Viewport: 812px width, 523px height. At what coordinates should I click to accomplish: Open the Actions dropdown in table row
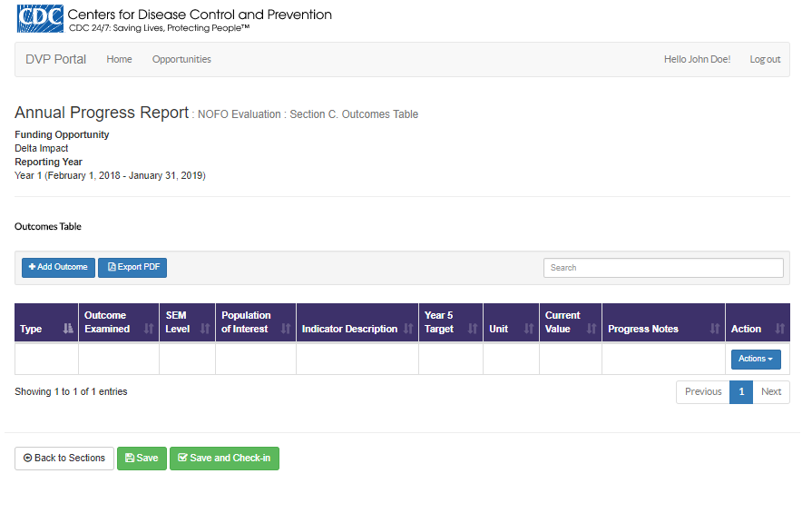756,359
